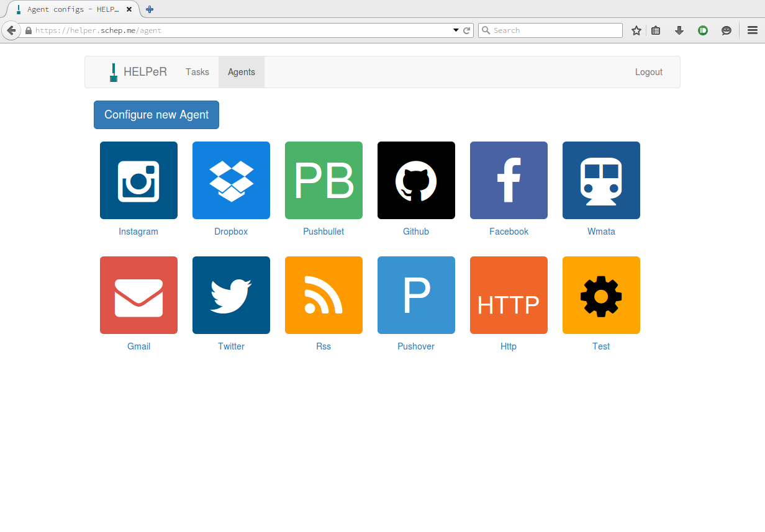765x532 pixels.
Task: Follow the Http text link
Action: 509,346
